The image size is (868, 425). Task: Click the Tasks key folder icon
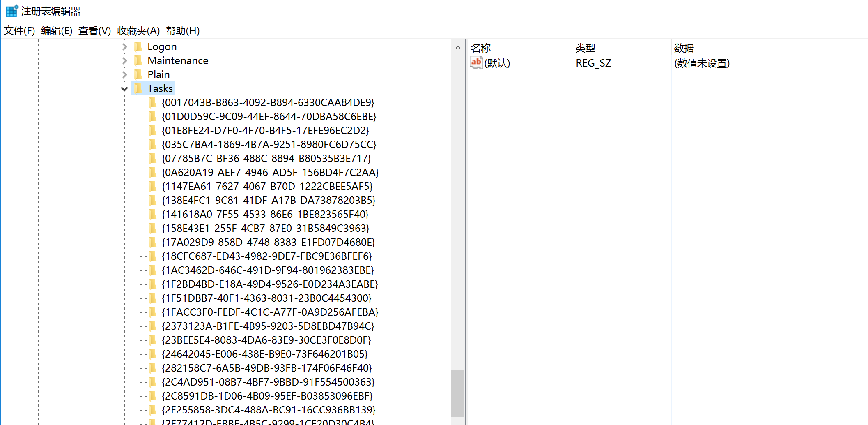pos(139,89)
